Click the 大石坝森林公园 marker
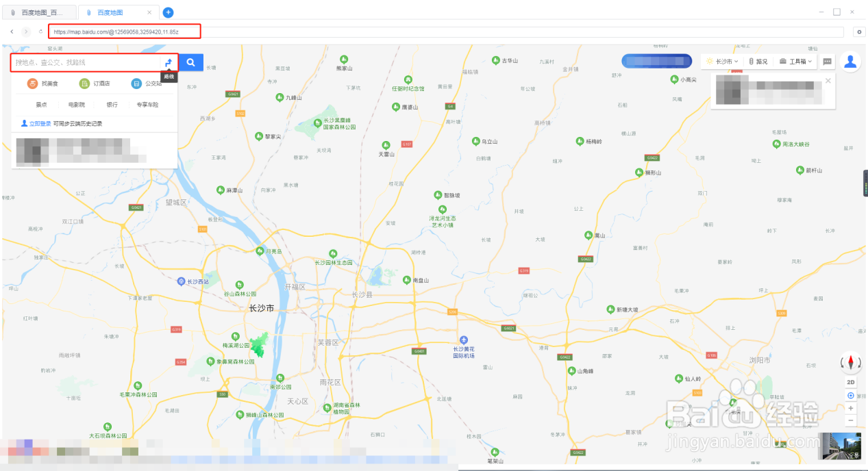 [x=108, y=427]
